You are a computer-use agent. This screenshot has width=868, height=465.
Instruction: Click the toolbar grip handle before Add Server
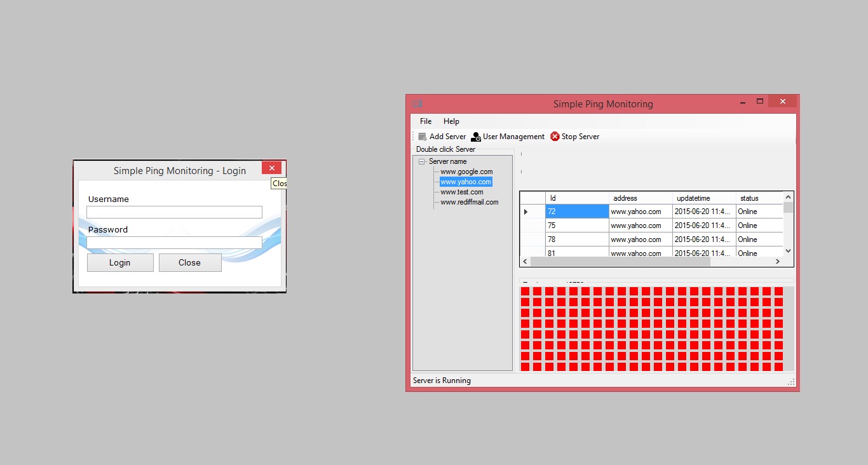[414, 137]
